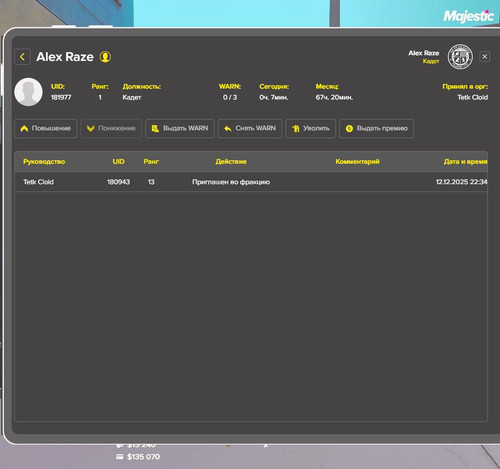The width and height of the screenshot is (500, 469).
Task: Click the card icon beside $135 070
Action: point(120,457)
